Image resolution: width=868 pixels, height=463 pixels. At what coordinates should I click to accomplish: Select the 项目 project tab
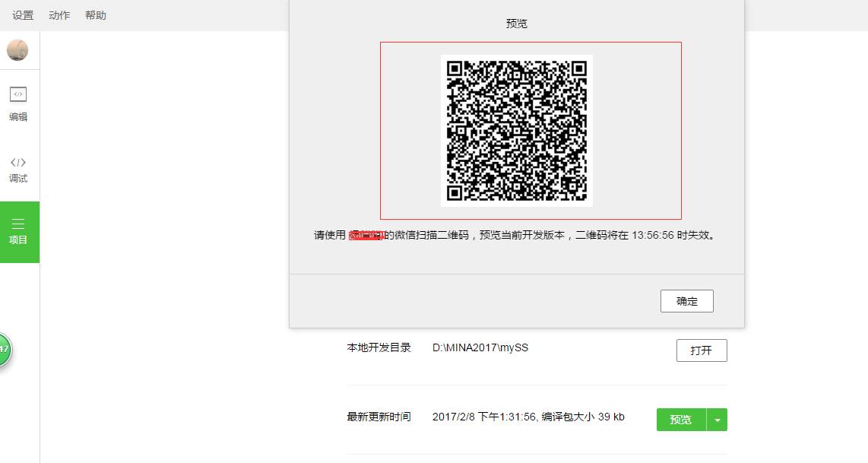point(19,232)
